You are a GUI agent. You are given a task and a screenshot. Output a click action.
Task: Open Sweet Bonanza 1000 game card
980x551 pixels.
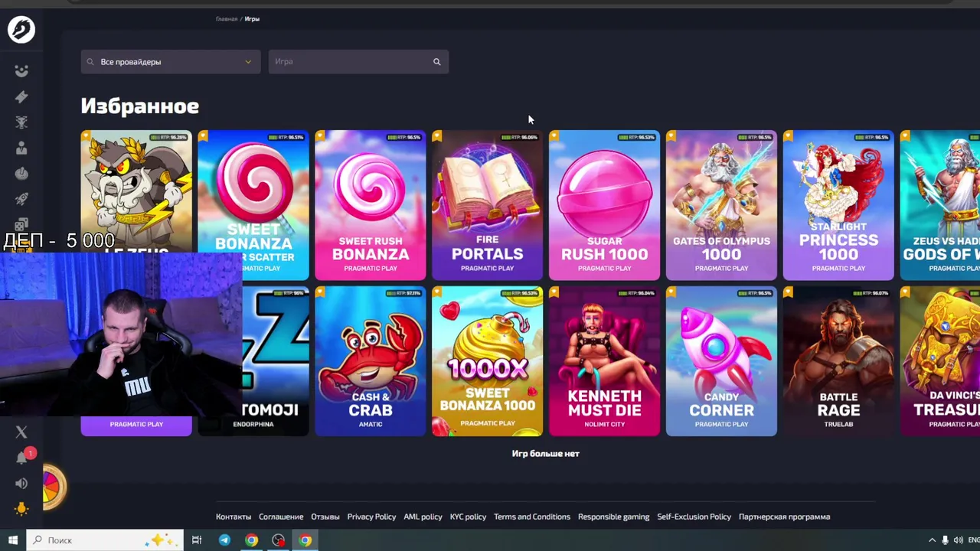(488, 361)
